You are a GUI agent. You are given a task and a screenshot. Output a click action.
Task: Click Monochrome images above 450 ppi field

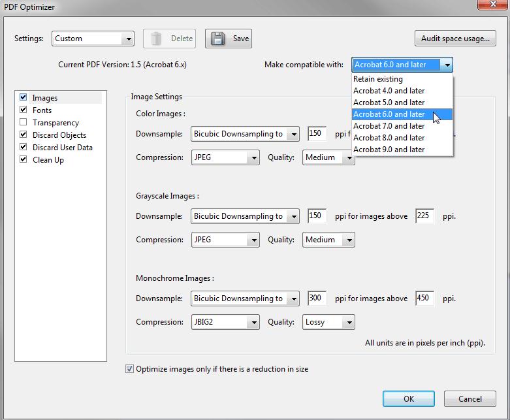click(425, 299)
